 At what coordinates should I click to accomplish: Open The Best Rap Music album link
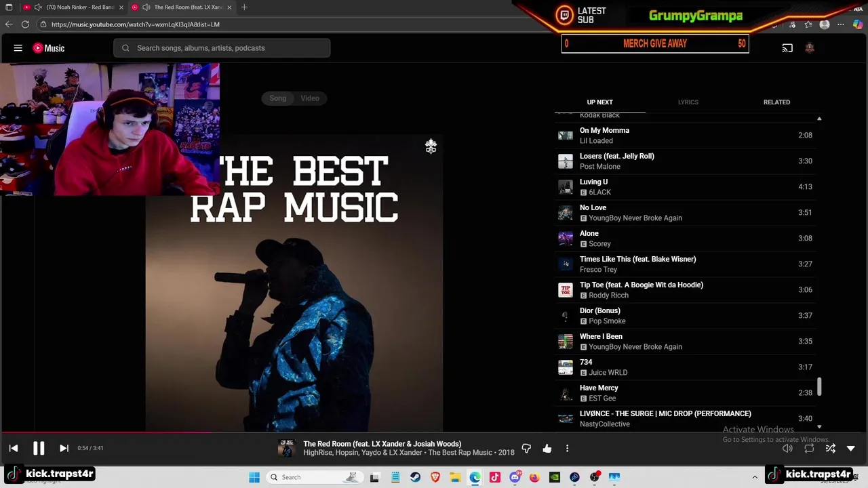click(x=460, y=453)
